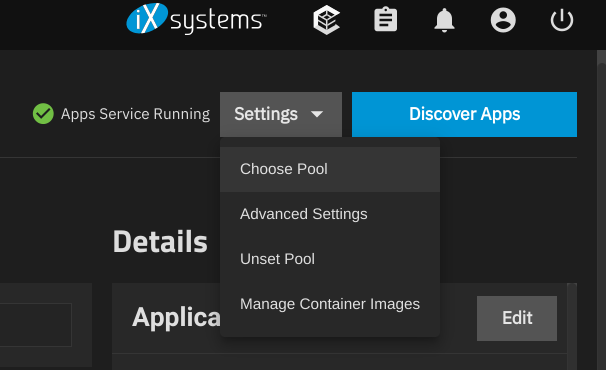The image size is (606, 370).
Task: Open the user account icon
Action: point(503,20)
